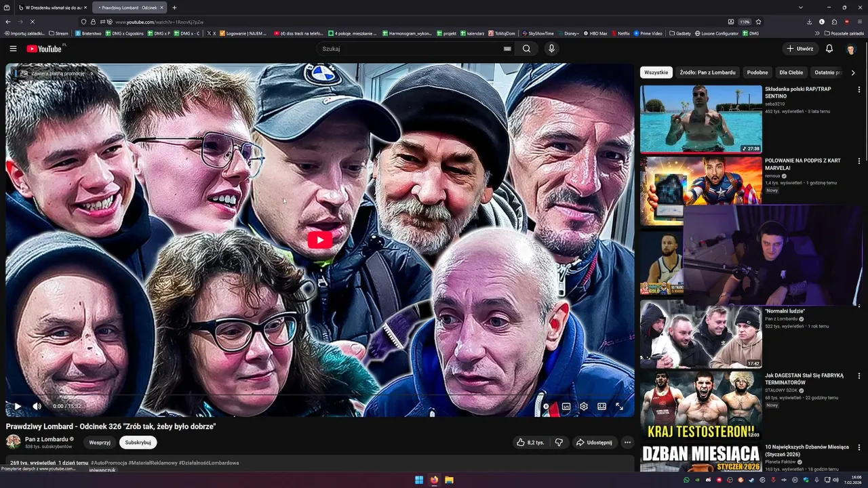Stop page loading with the X button
Screen dimensions: 868x488
pos(32,22)
